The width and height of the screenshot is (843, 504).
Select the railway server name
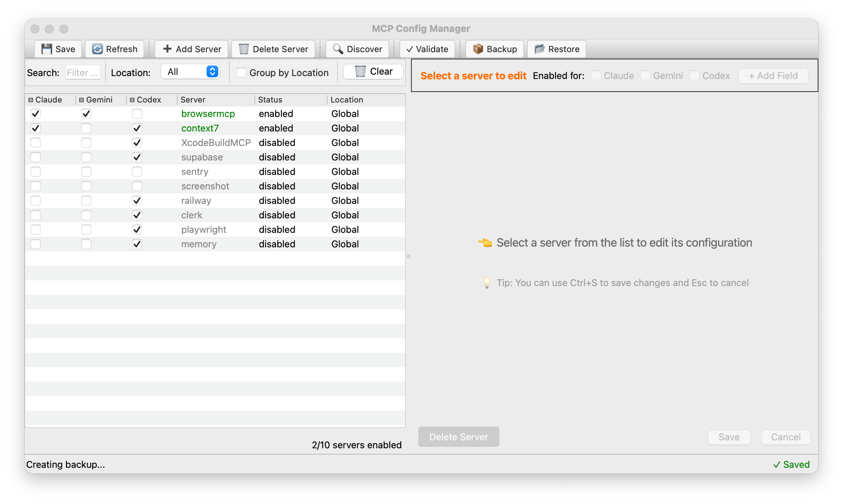click(196, 201)
